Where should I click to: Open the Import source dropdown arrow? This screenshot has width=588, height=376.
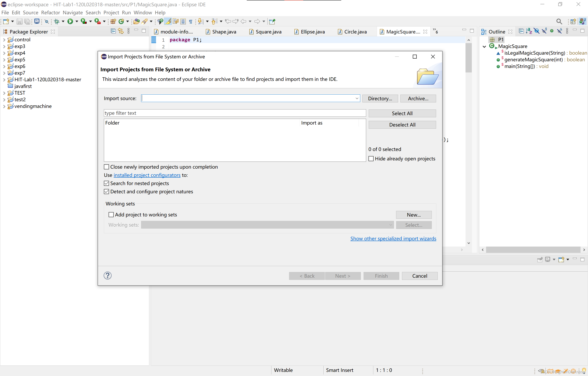(x=357, y=98)
